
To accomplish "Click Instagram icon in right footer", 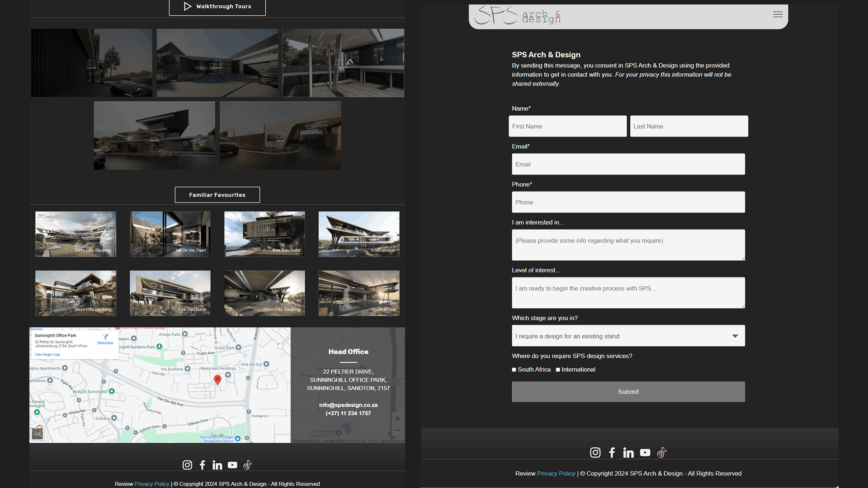I will 595,452.
